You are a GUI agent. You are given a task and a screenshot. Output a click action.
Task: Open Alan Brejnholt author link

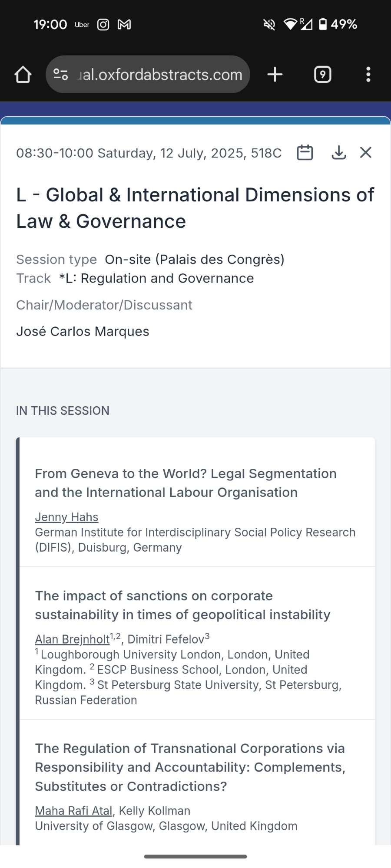click(72, 639)
